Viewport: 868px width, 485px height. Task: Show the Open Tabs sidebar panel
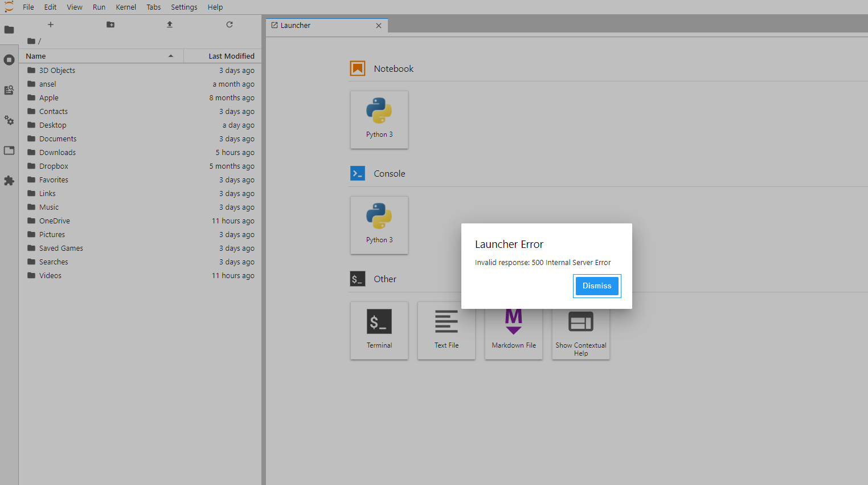pos(9,150)
